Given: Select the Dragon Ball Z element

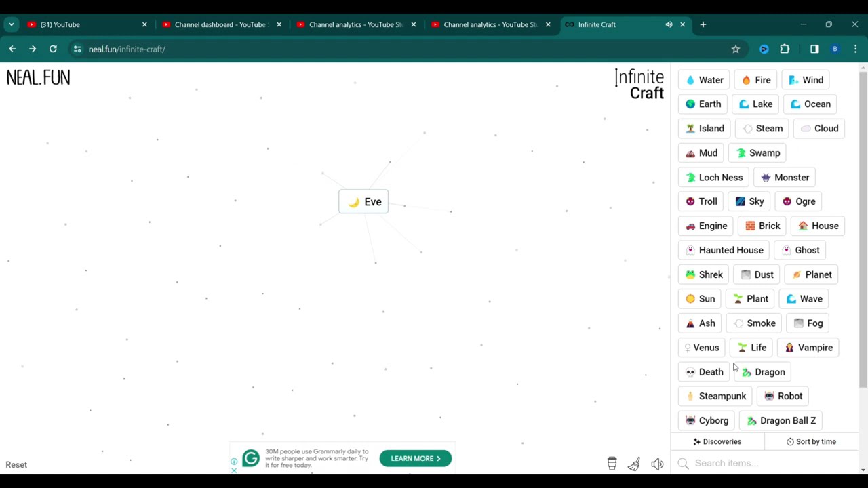Looking at the screenshot, I should (781, 420).
